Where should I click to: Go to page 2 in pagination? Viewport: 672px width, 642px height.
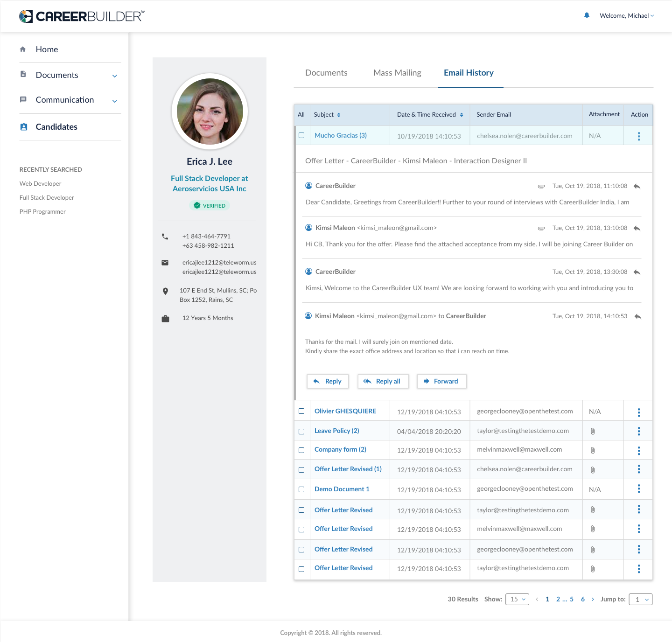[x=558, y=600]
